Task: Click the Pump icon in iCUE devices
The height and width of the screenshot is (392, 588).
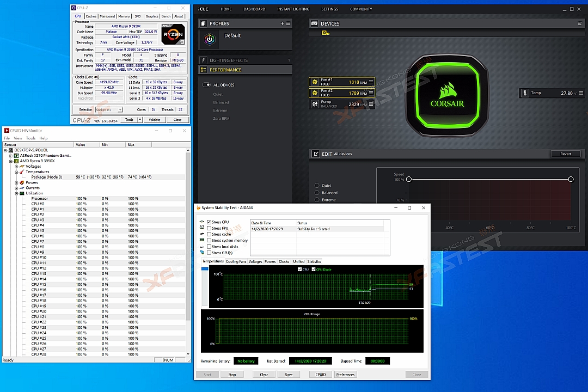Action: pyautogui.click(x=315, y=104)
